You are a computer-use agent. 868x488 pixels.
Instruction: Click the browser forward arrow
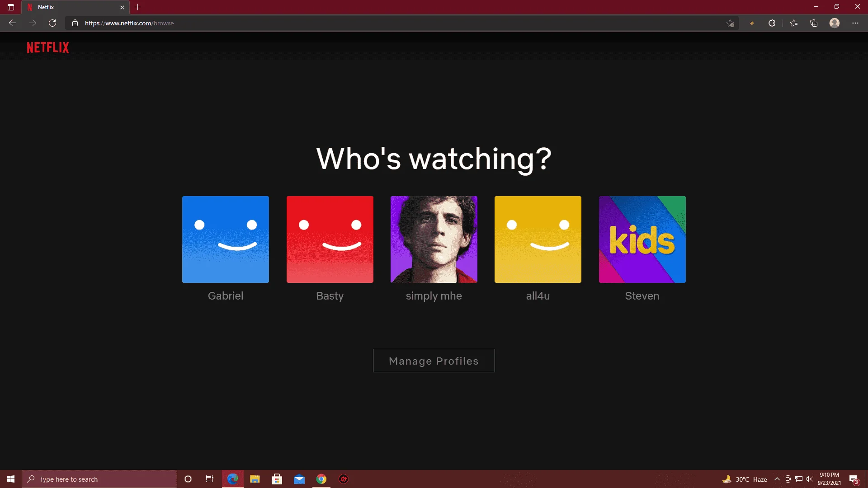click(x=33, y=23)
